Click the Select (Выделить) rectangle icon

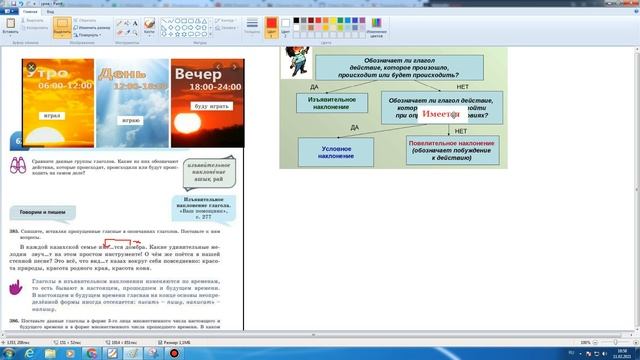[62, 24]
